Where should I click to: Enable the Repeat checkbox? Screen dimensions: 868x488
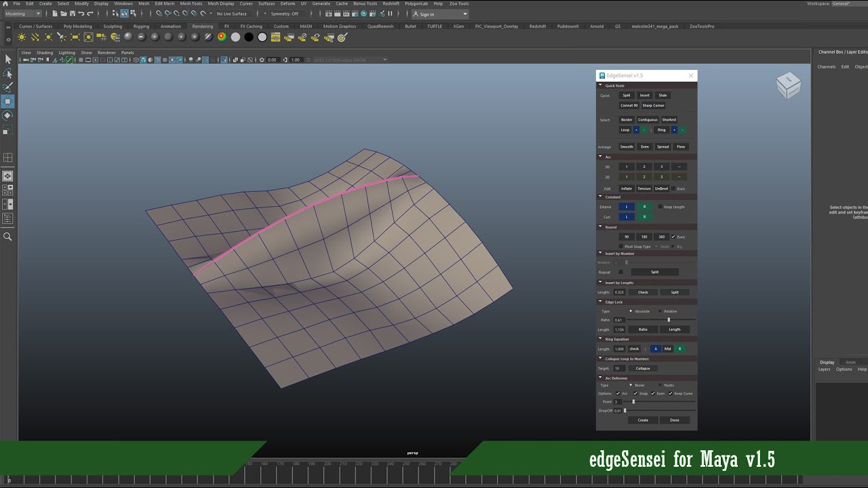pyautogui.click(x=620, y=272)
